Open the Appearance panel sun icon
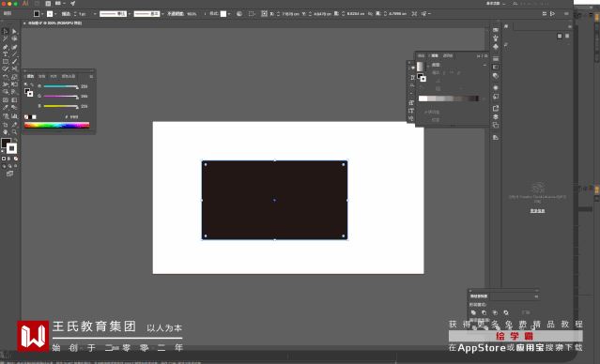600x364 pixels. coord(496,87)
